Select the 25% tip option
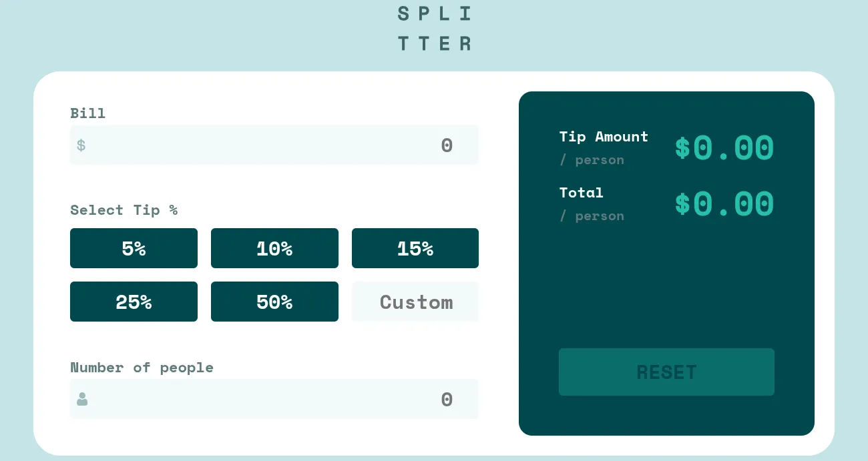The image size is (868, 461). 134,302
